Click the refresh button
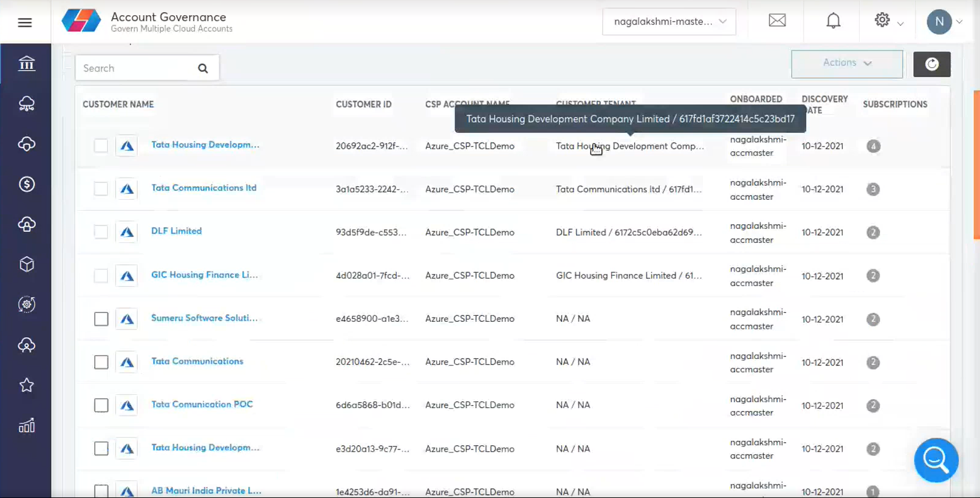Image resolution: width=980 pixels, height=498 pixels. click(x=931, y=64)
